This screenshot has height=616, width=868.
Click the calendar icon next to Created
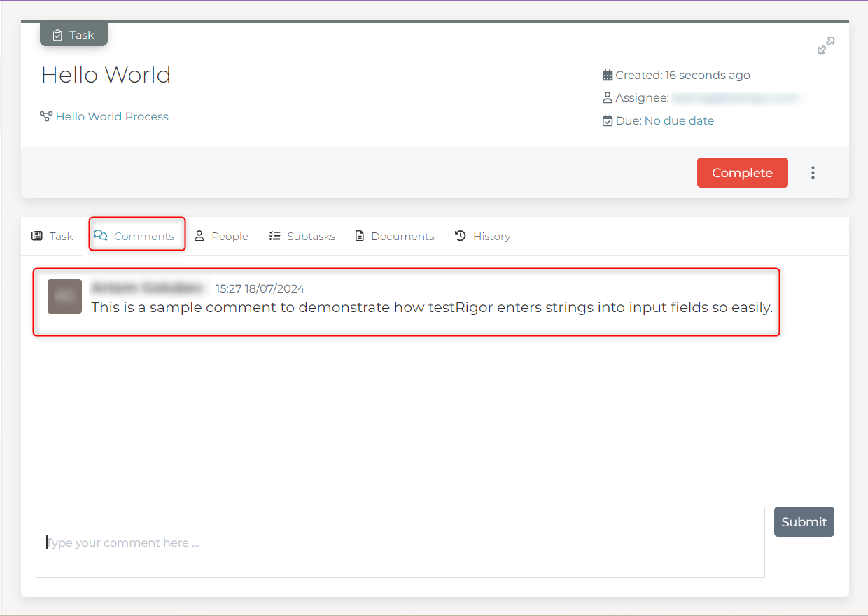(608, 76)
